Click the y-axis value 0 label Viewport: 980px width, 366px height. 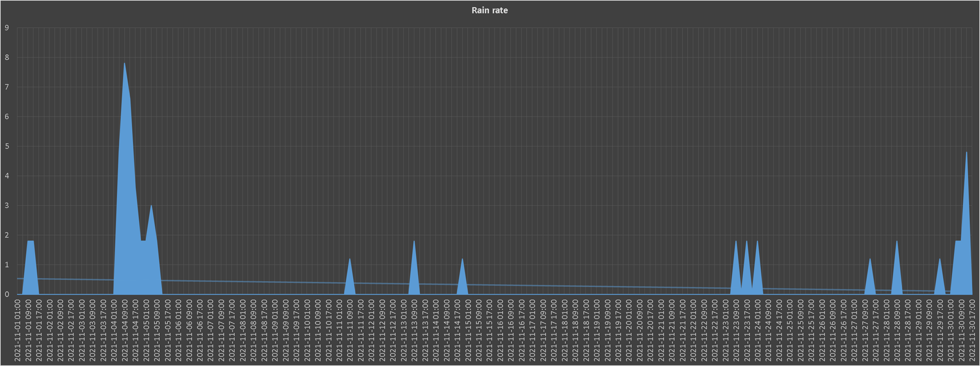coord(7,294)
